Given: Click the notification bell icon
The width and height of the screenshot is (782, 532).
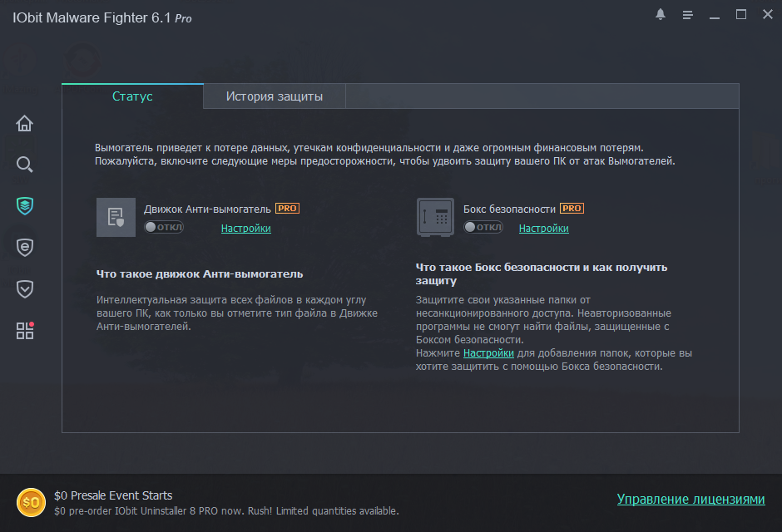Looking at the screenshot, I should click(661, 14).
